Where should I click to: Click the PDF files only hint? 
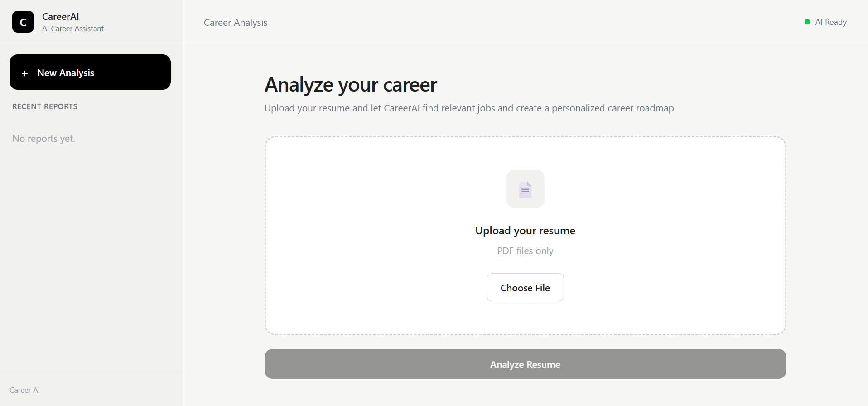click(x=525, y=251)
